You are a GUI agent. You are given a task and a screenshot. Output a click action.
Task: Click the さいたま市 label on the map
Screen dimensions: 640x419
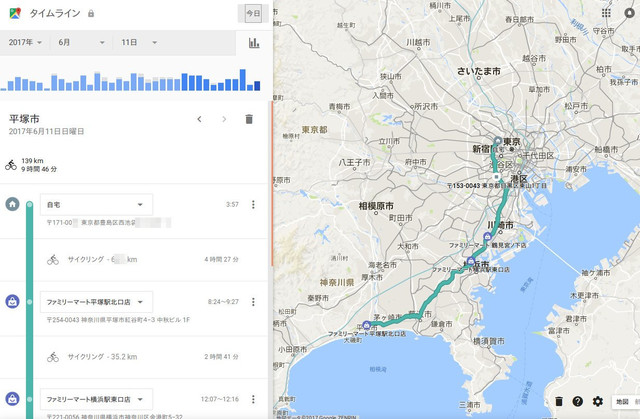[478, 71]
